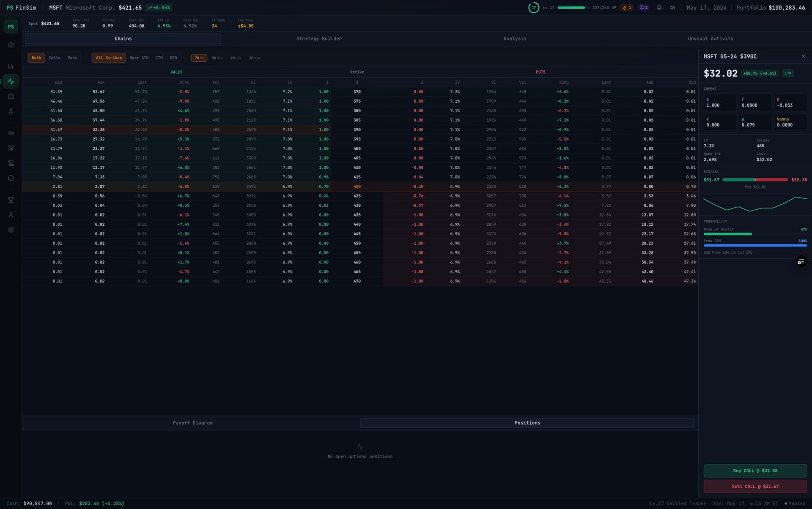The height and width of the screenshot is (509, 812).
Task: Click the bid/ask spread slider bar
Action: [x=755, y=180]
